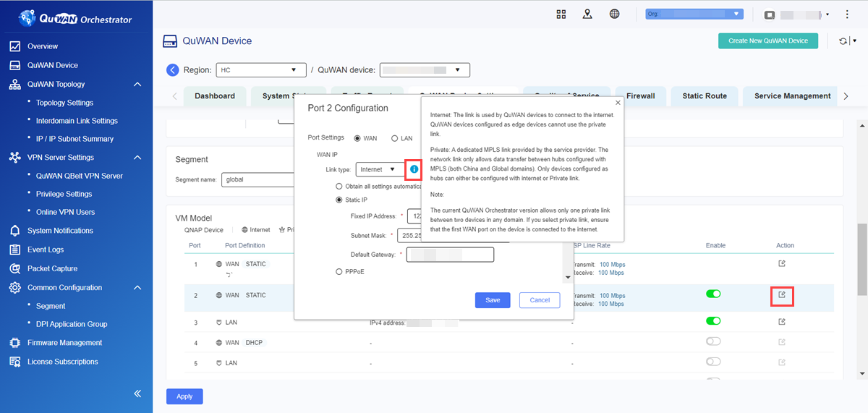Viewport: 868px width, 413px height.
Task: Open the user account dropdown arrow
Action: pos(827,14)
